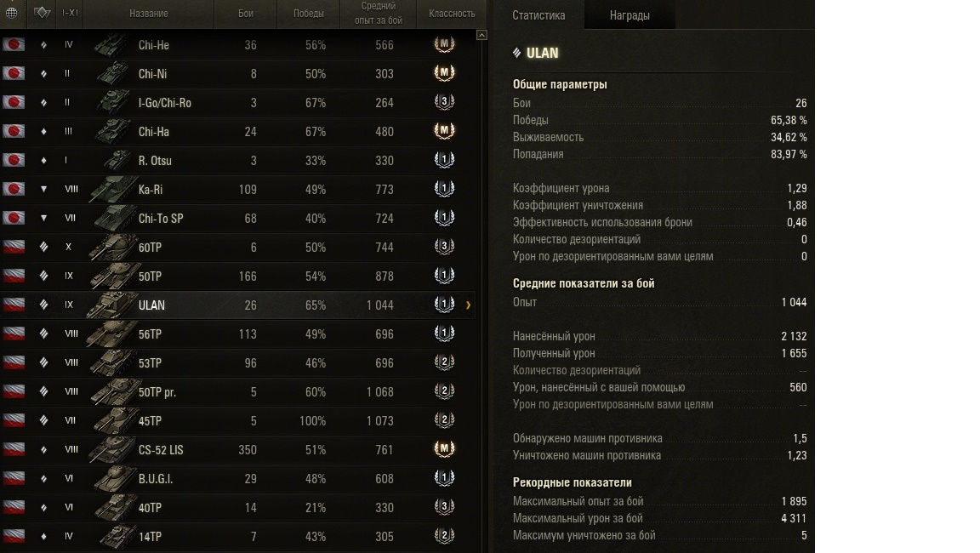Image resolution: width=980 pixels, height=553 pixels.
Task: Click scroll-up arrow of vehicle list
Action: point(481,35)
